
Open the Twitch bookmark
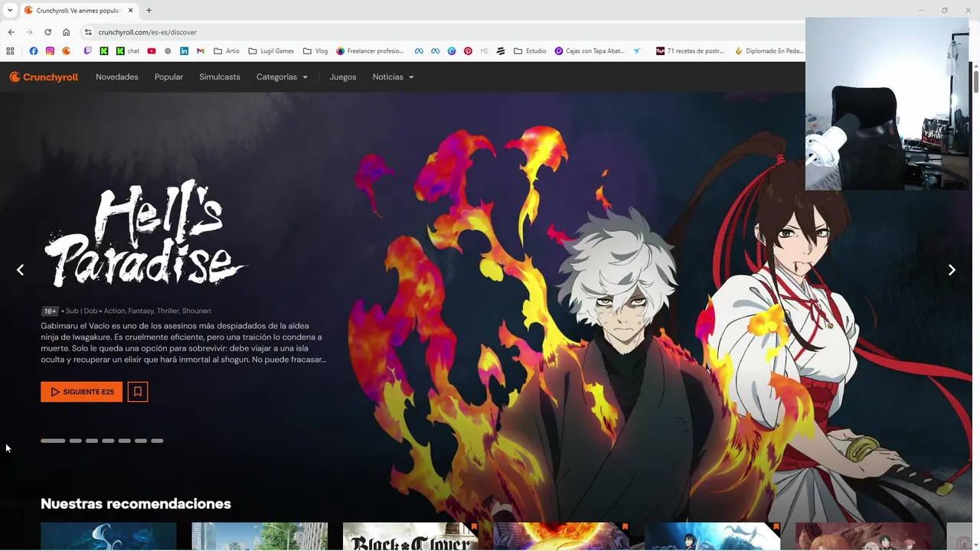pos(87,51)
